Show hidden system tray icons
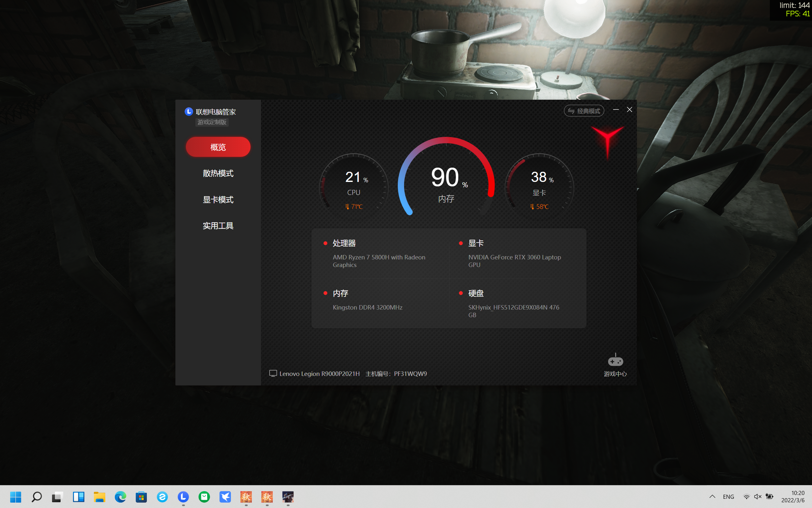812x508 pixels. pyautogui.click(x=712, y=497)
